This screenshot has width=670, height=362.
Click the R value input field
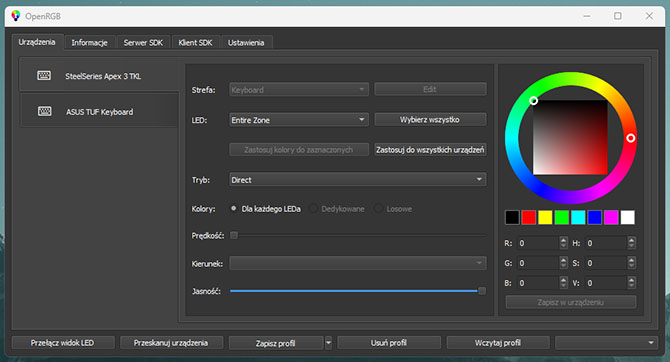(x=538, y=243)
